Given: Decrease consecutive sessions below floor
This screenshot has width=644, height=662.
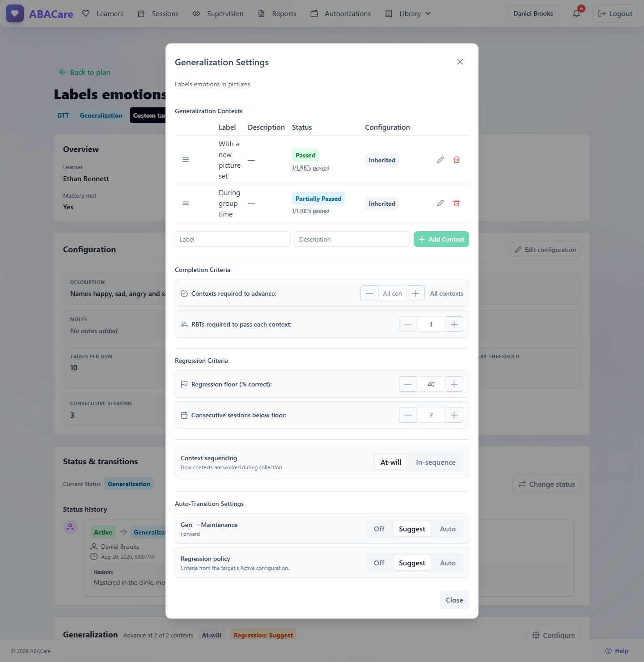Looking at the screenshot, I should click(x=408, y=415).
